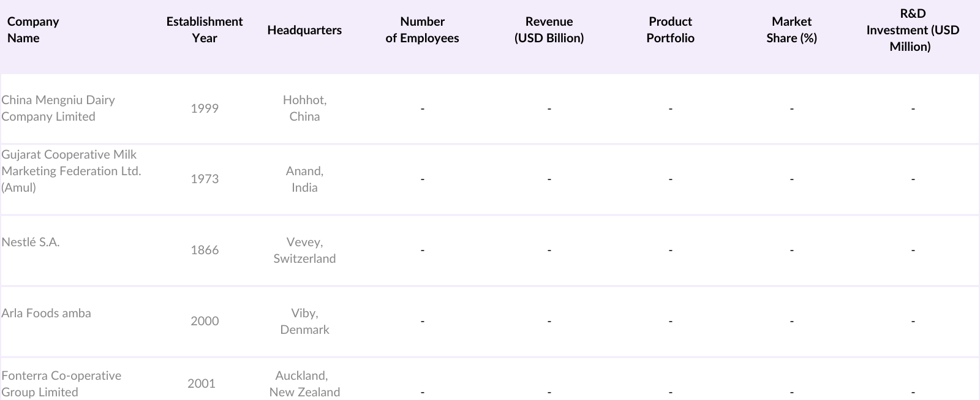This screenshot has width=980, height=400.
Task: Select the Nestlé S.A. company name
Action: pos(31,243)
